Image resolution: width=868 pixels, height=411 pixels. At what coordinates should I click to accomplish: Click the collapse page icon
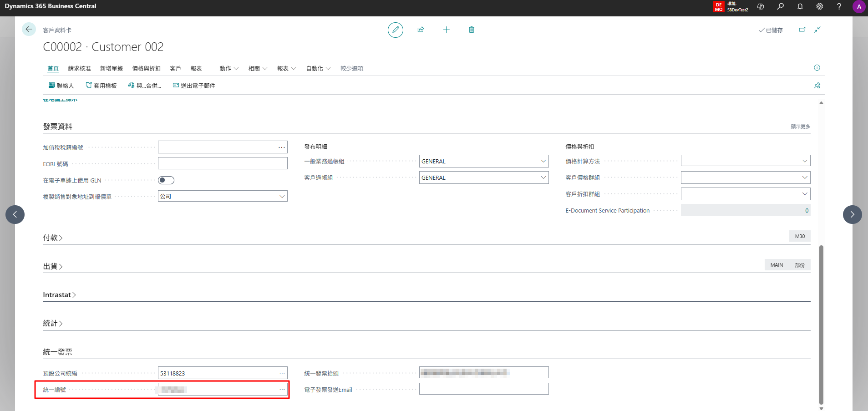coord(817,30)
